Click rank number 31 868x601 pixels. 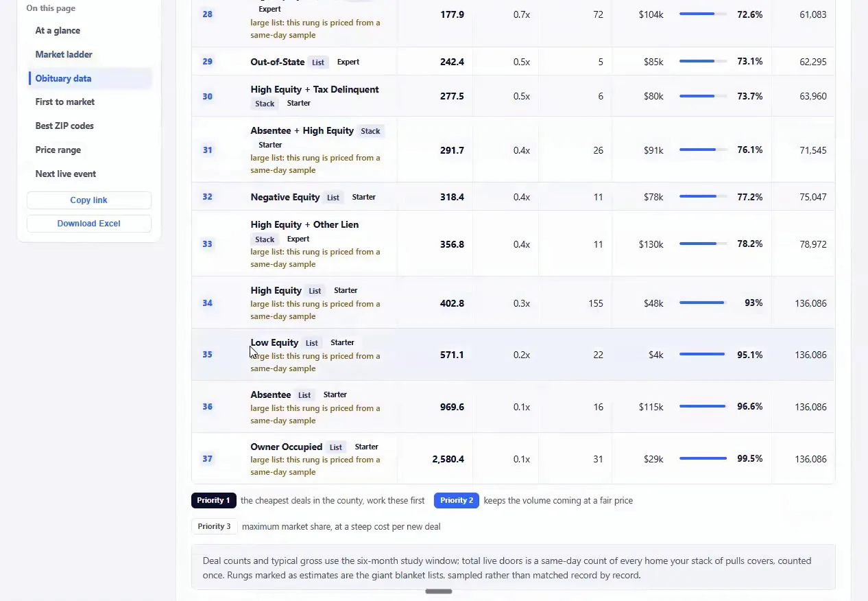coord(207,150)
